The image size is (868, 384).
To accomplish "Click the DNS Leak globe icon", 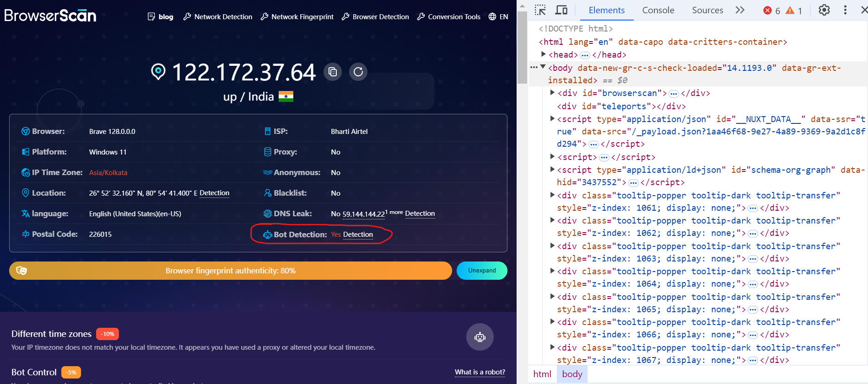I will 268,213.
